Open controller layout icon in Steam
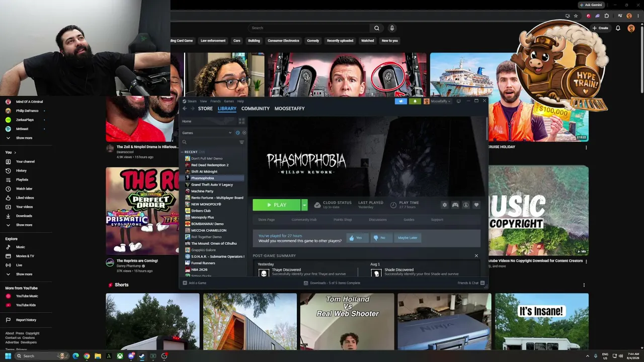 pos(455,205)
